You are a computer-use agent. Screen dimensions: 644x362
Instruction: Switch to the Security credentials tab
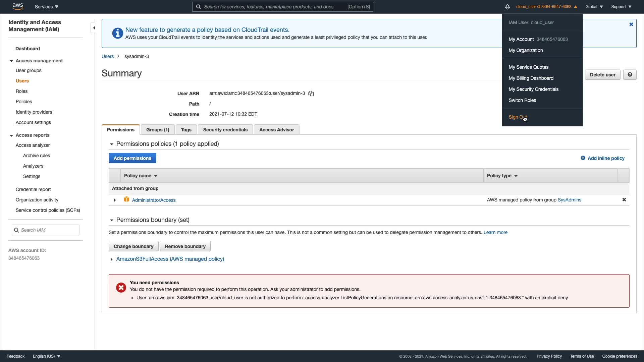click(x=225, y=130)
